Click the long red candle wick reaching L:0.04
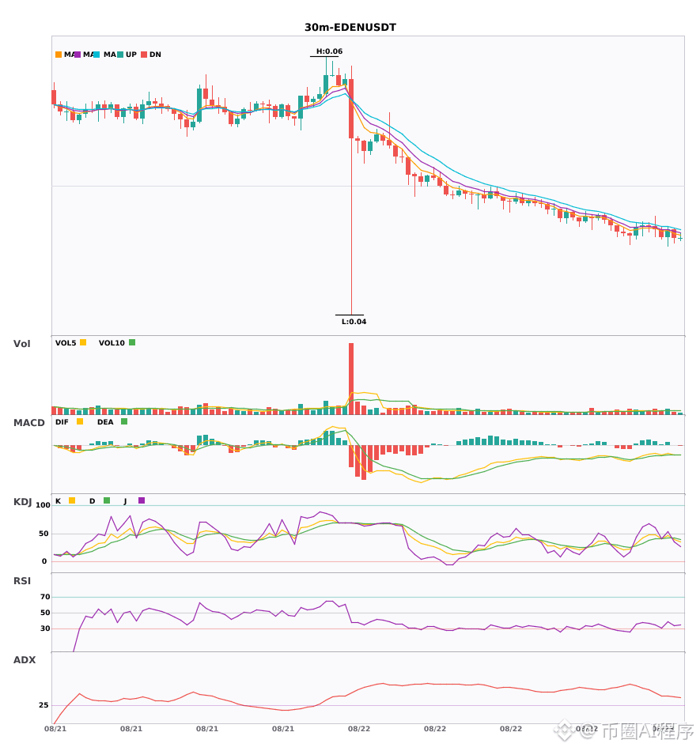This screenshot has width=700, height=751. click(351, 226)
